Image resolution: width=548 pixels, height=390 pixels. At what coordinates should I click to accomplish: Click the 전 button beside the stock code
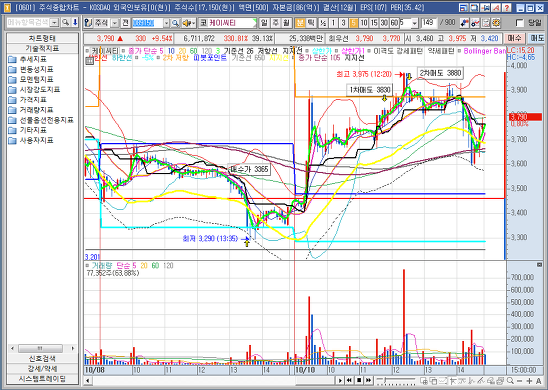click(x=125, y=23)
